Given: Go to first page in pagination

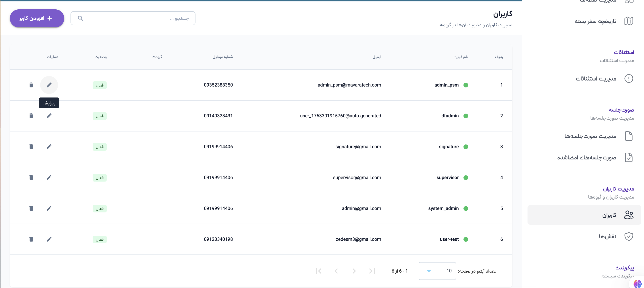Looking at the screenshot, I should (x=372, y=271).
